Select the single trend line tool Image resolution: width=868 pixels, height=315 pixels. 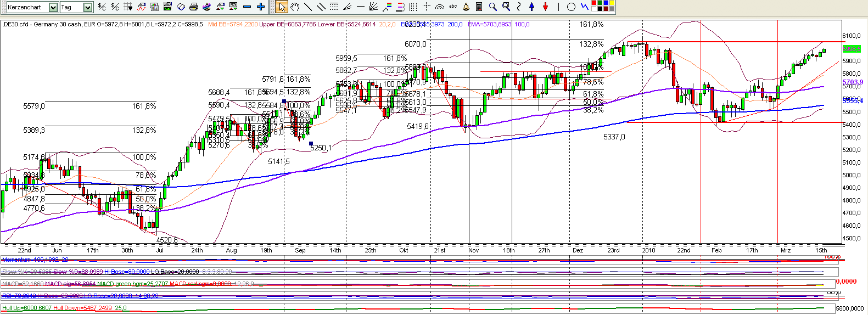tap(307, 7)
